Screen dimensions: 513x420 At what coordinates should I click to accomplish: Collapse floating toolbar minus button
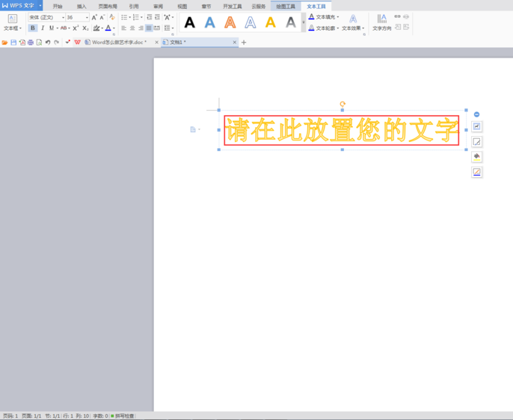click(x=476, y=114)
